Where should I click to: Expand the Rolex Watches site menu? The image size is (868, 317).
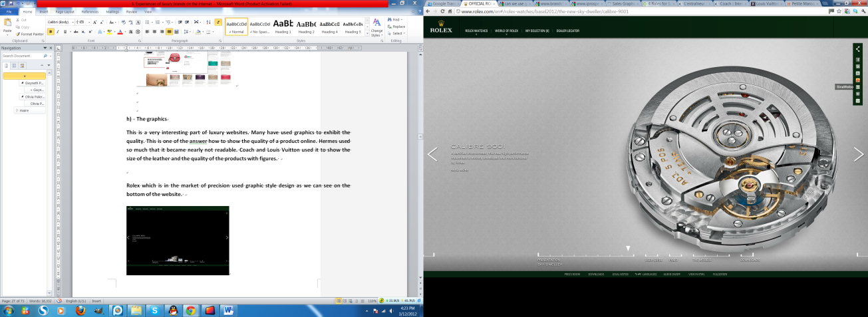coord(475,31)
